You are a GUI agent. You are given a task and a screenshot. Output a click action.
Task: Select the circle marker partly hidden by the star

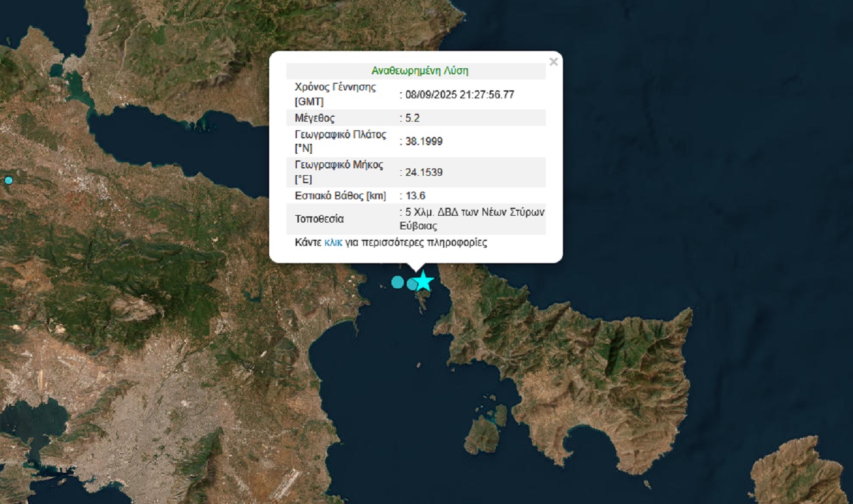(x=412, y=283)
